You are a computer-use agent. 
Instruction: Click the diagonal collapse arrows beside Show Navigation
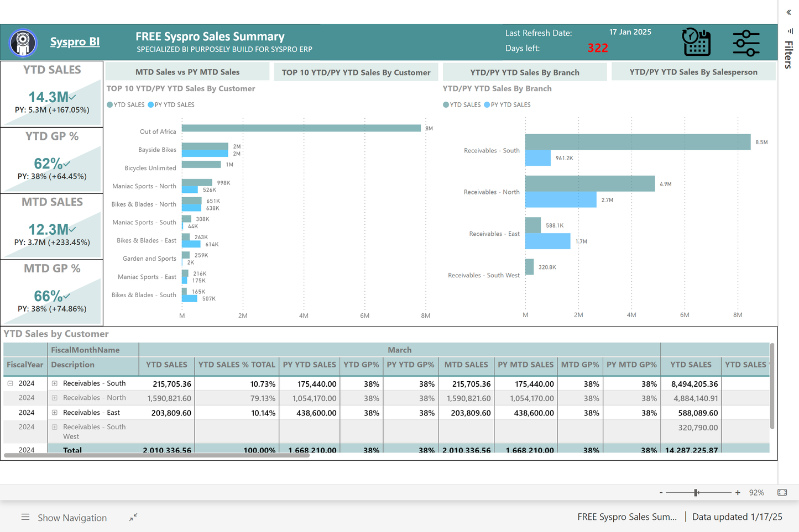(x=133, y=518)
